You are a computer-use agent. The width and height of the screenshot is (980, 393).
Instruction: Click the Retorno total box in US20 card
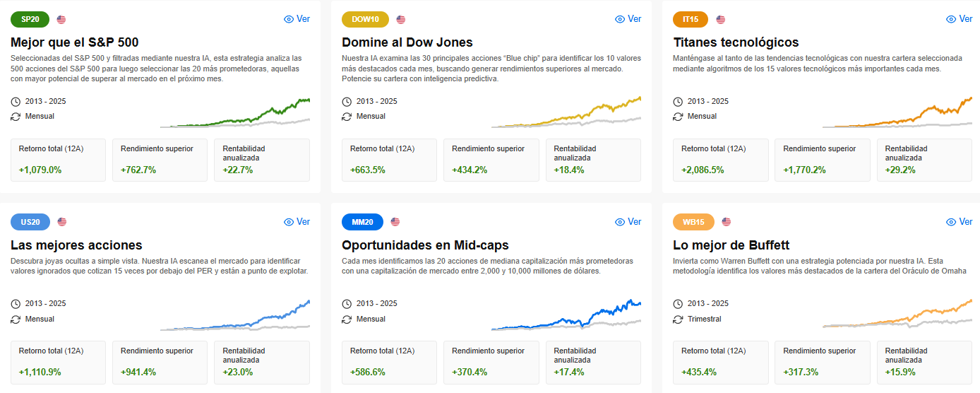coord(58,362)
